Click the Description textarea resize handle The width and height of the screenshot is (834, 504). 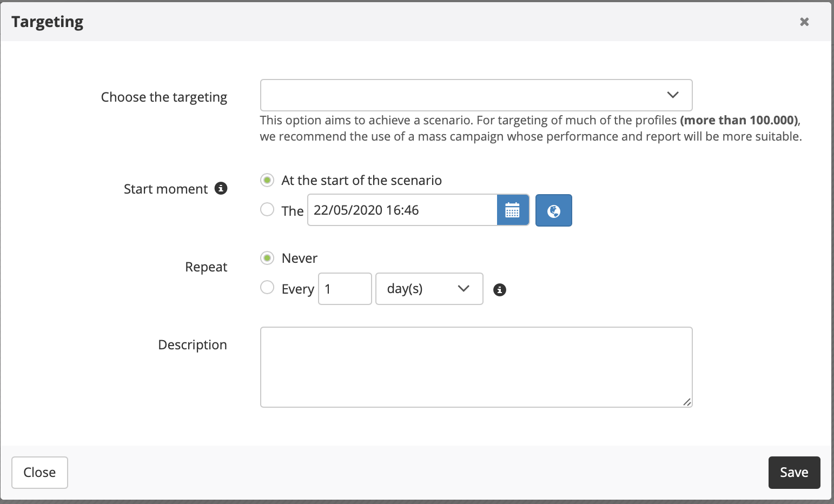(x=686, y=402)
